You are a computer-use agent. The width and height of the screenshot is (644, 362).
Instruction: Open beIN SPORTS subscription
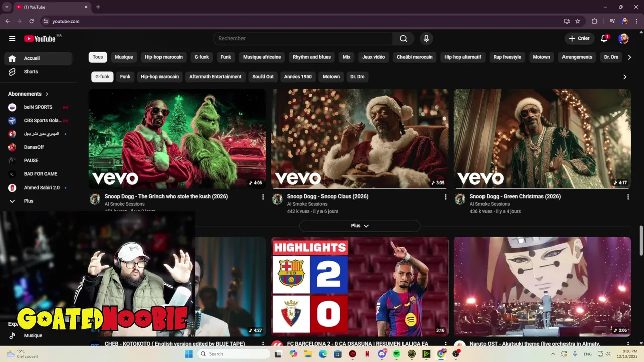[38, 107]
